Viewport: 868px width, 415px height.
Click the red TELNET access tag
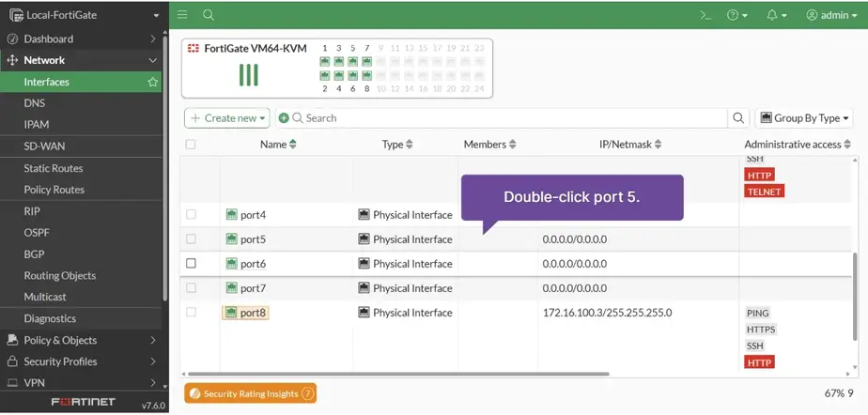tap(765, 192)
